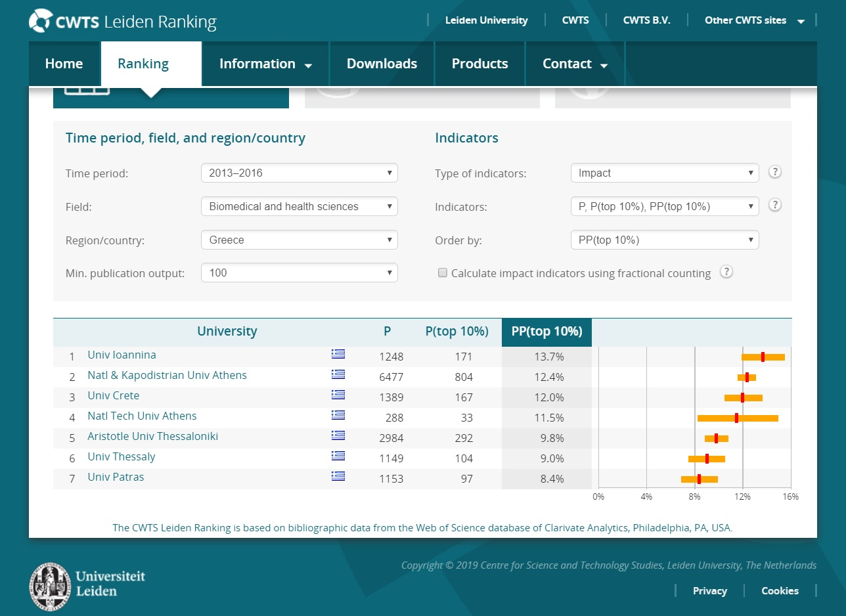
Task: Open Type of indicators dropdown
Action: 665,173
